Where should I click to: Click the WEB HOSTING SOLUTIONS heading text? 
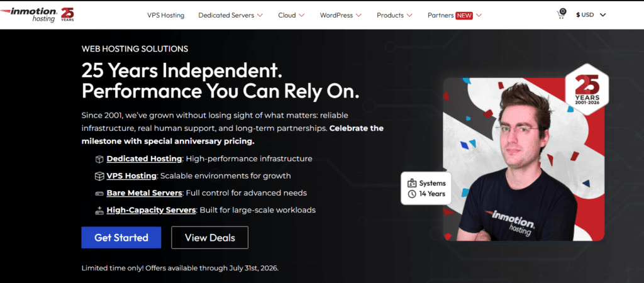point(135,49)
